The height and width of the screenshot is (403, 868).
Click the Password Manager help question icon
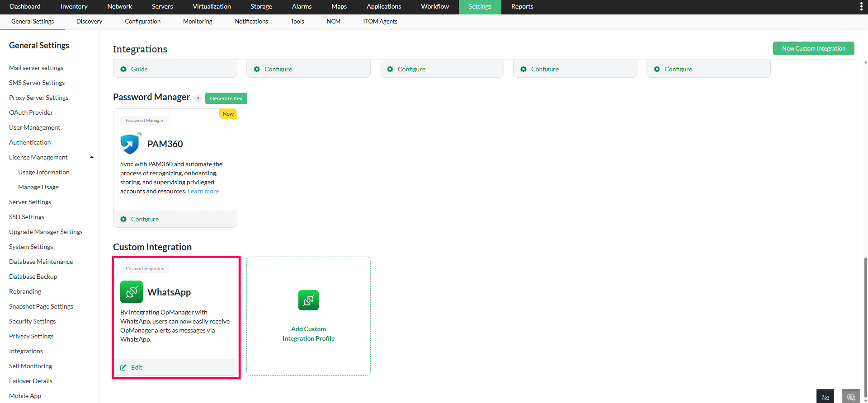click(x=198, y=98)
